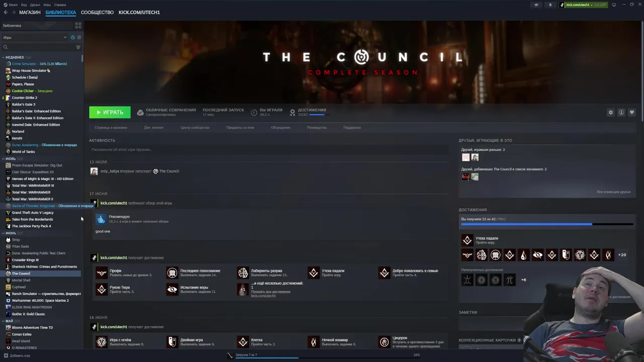Open the Друзья menu

point(35,5)
